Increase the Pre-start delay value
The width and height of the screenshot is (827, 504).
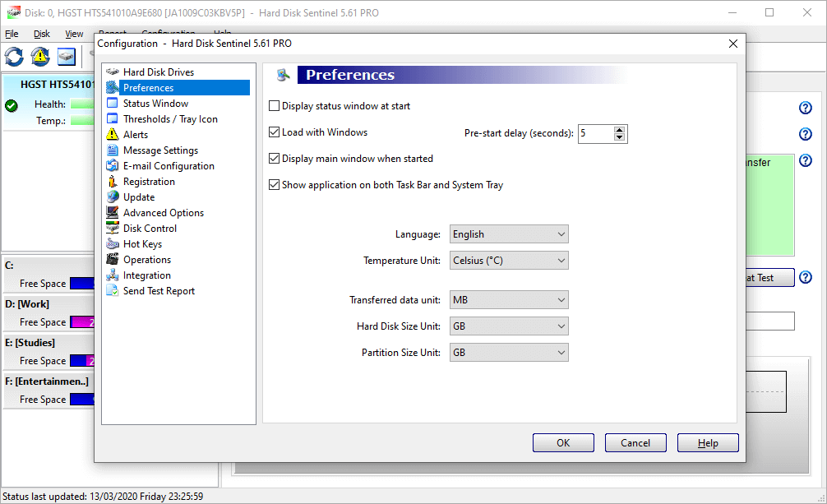pyautogui.click(x=620, y=129)
